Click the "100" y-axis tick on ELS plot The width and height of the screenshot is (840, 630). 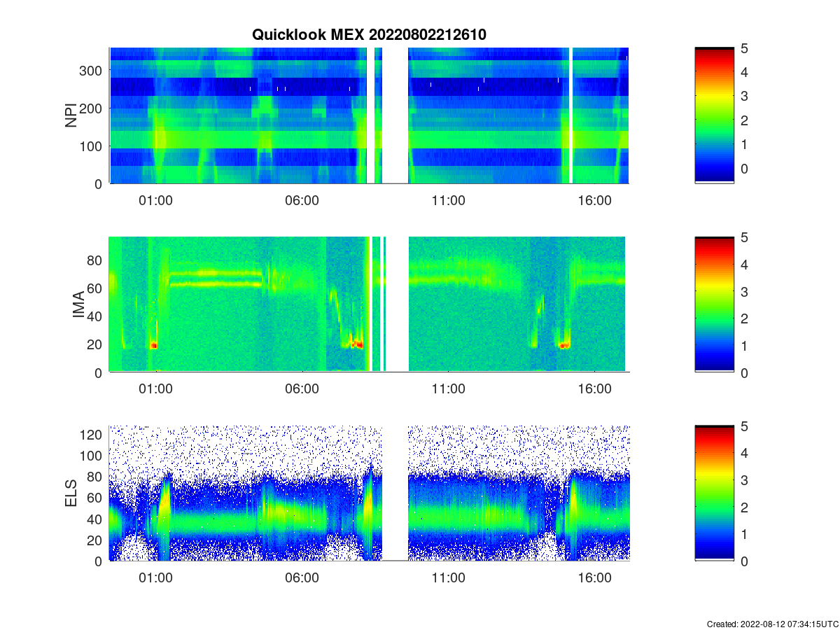point(92,455)
